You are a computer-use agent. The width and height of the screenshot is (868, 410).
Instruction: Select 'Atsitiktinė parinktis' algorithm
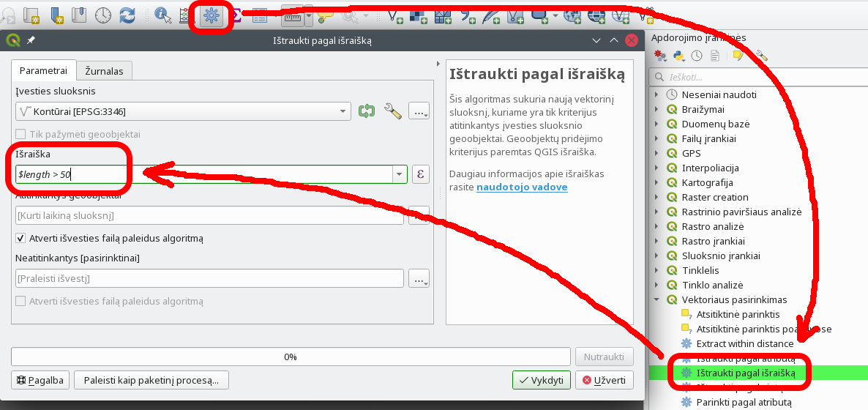coord(738,314)
